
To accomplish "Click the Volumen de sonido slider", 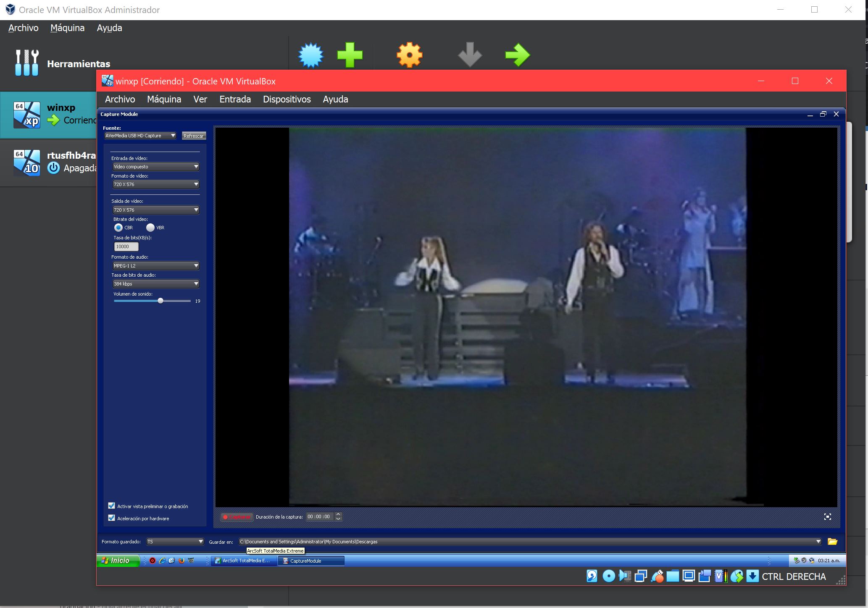I will click(x=160, y=301).
